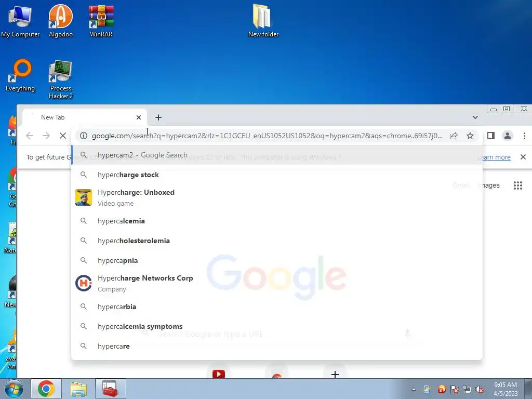The width and height of the screenshot is (532, 399).
Task: Open Google apps grid
Action: click(518, 185)
